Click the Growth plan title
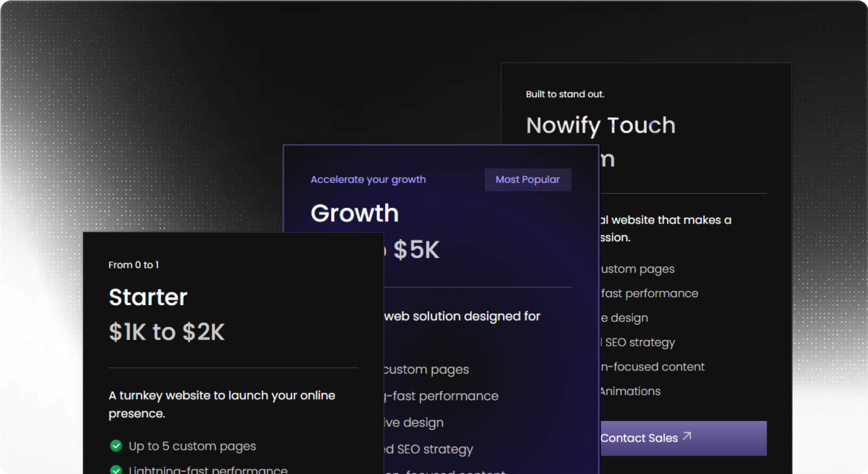 [354, 213]
